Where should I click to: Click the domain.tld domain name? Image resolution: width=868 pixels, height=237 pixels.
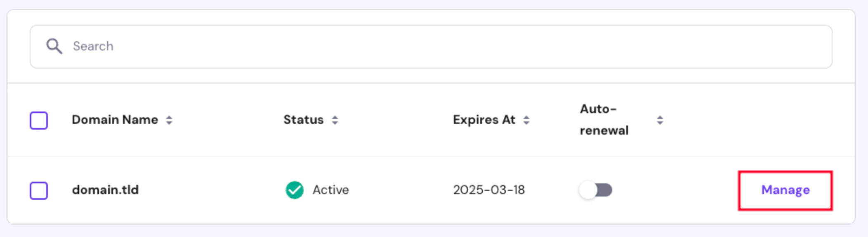tap(105, 190)
